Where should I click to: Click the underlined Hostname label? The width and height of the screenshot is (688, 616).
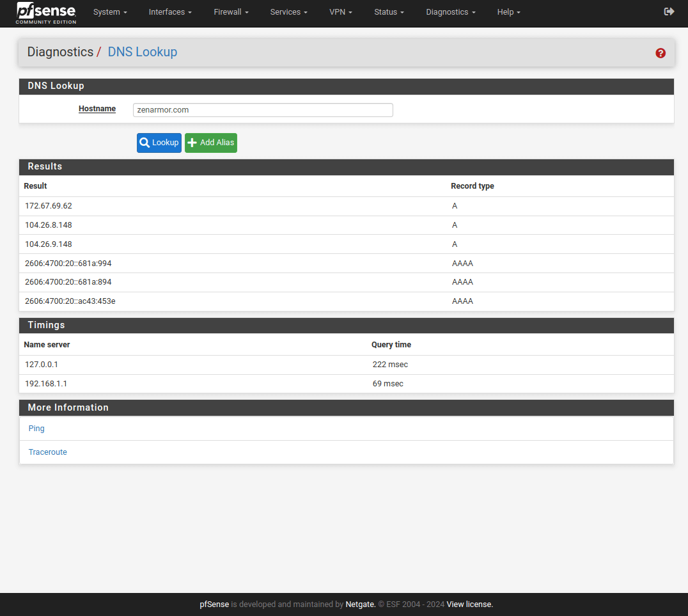97,109
